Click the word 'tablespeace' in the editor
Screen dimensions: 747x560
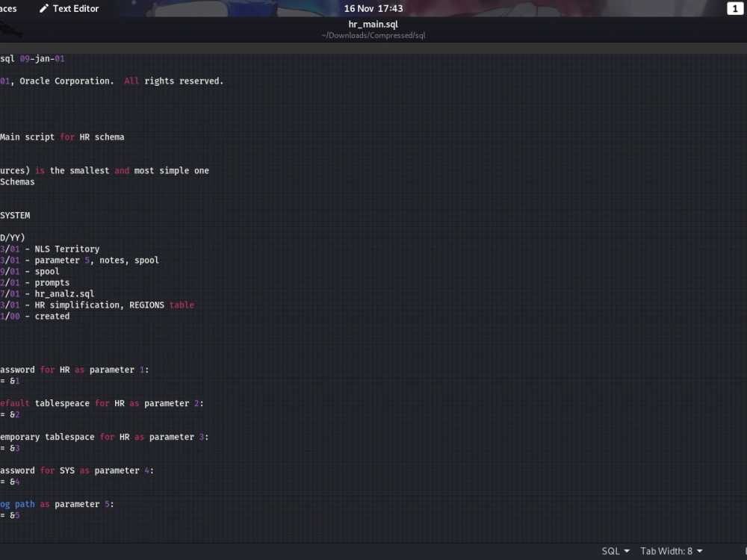[x=62, y=403]
